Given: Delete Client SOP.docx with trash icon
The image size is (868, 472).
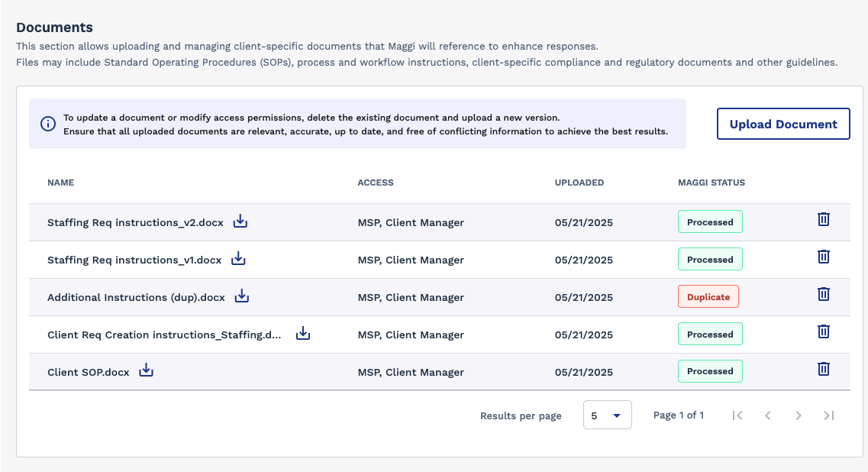Looking at the screenshot, I should (824, 369).
